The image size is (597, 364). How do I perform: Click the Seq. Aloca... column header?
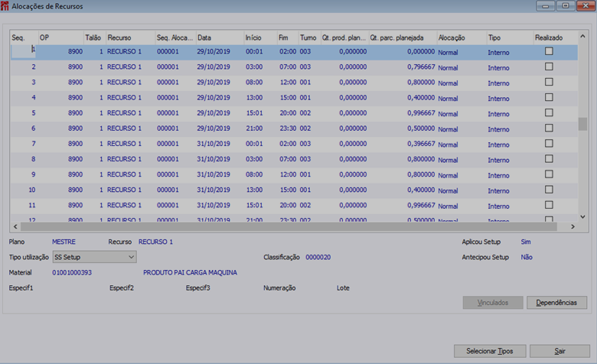[x=175, y=37]
